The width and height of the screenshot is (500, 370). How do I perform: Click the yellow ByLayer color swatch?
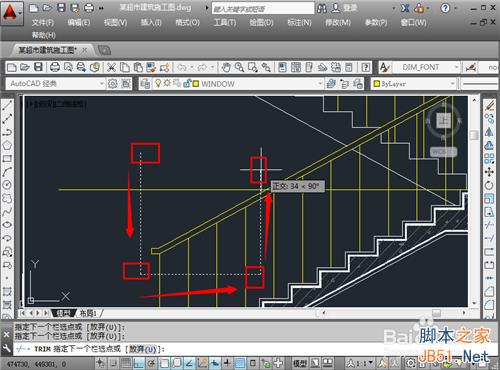(x=377, y=84)
